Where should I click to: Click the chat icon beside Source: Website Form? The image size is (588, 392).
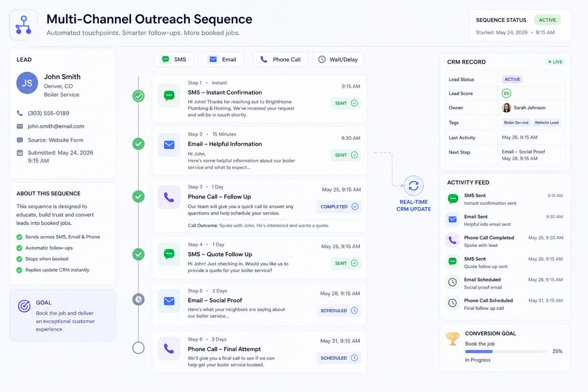[x=20, y=140]
